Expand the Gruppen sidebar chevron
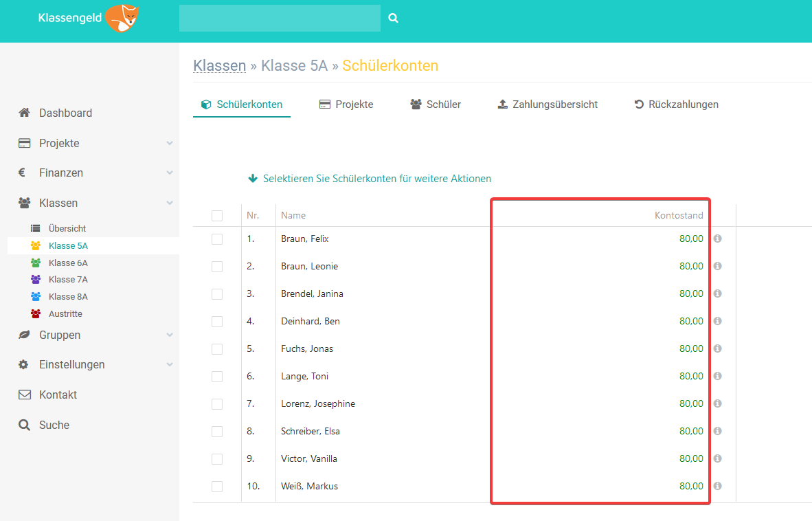The width and height of the screenshot is (812, 521). [x=170, y=335]
